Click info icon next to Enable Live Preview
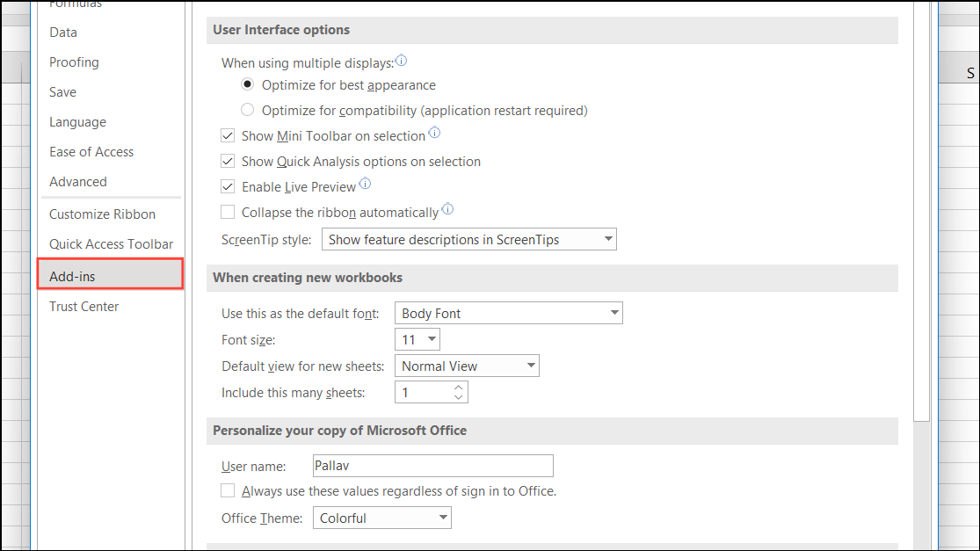 (365, 185)
